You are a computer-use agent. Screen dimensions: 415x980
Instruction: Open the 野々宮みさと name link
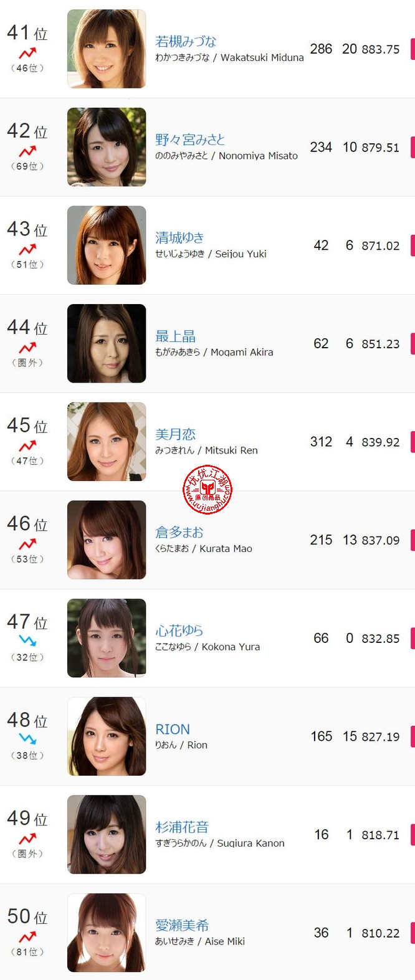point(190,140)
